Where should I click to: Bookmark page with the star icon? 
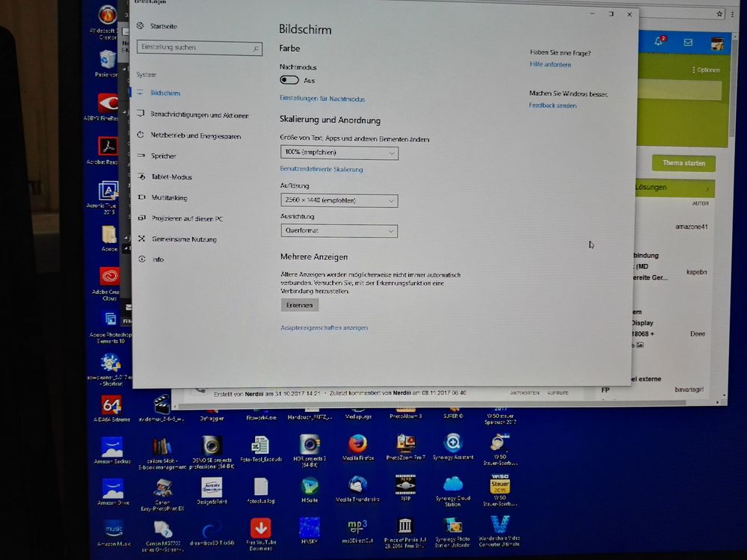tap(719, 14)
